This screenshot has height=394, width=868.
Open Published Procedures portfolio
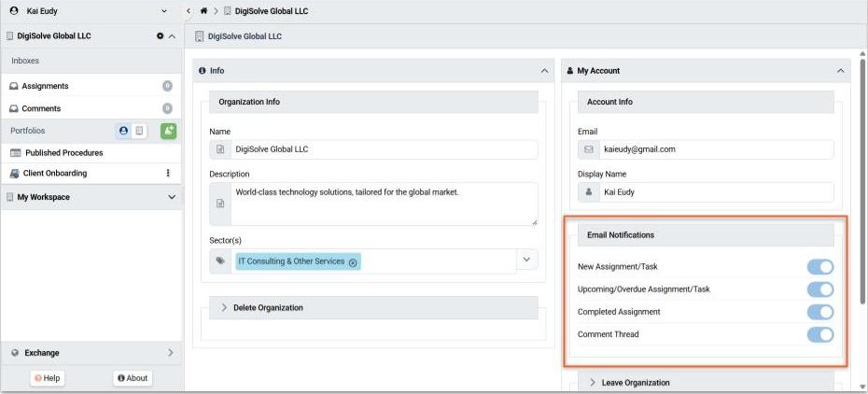(63, 153)
